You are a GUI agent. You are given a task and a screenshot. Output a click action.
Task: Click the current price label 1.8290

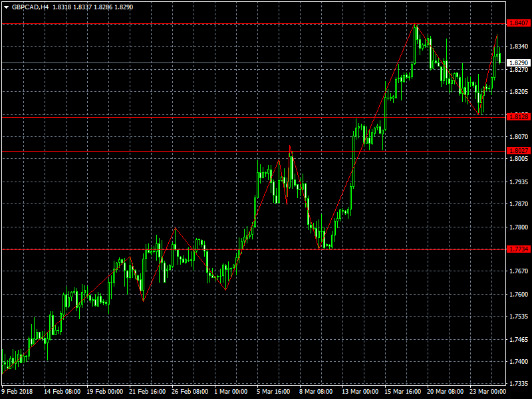(x=519, y=63)
